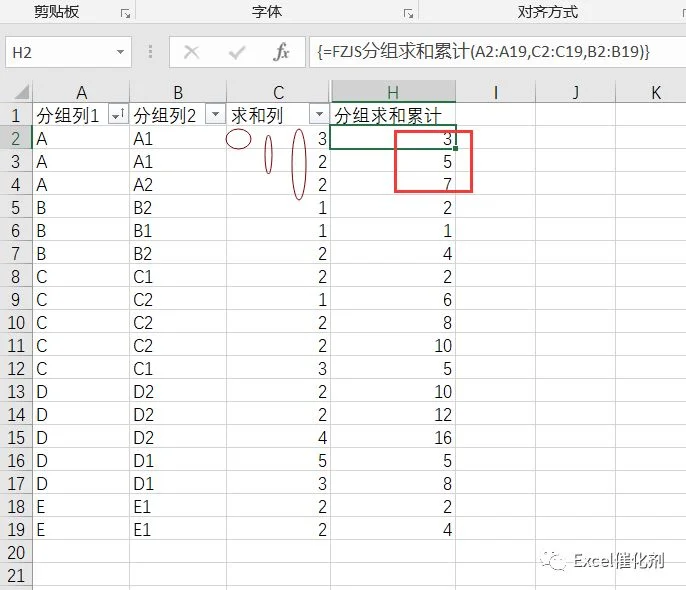Select column A header
This screenshot has height=590, width=686.
[x=81, y=92]
